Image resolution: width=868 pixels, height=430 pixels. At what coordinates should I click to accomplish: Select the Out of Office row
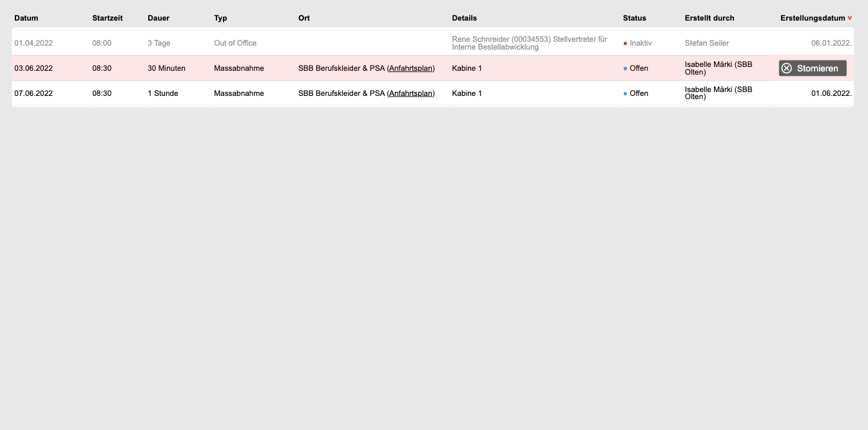point(235,43)
